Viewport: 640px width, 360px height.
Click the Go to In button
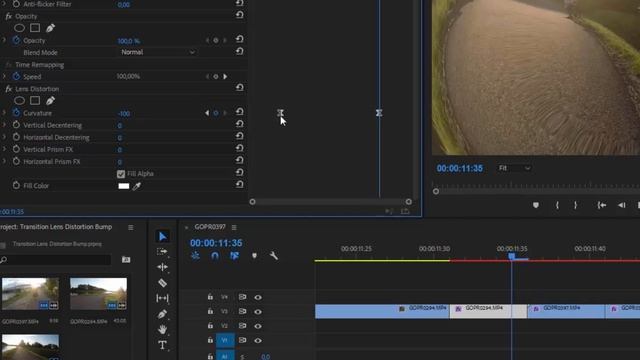coord(602,205)
